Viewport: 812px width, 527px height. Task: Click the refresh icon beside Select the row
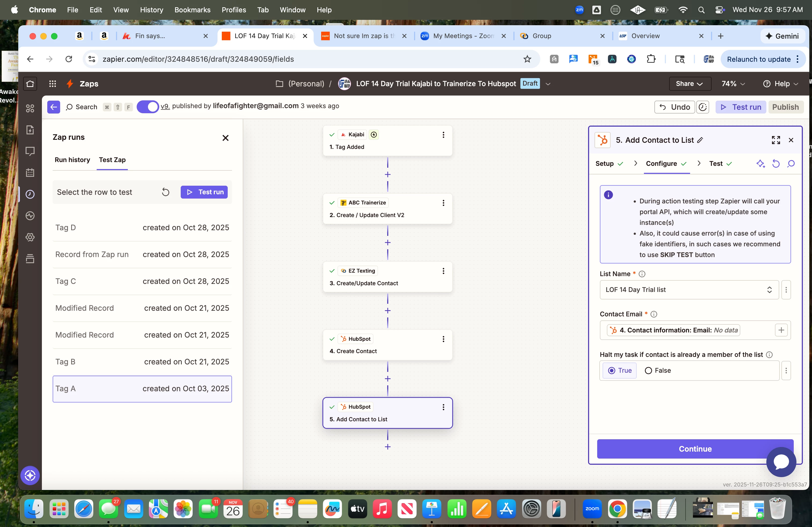(x=165, y=192)
